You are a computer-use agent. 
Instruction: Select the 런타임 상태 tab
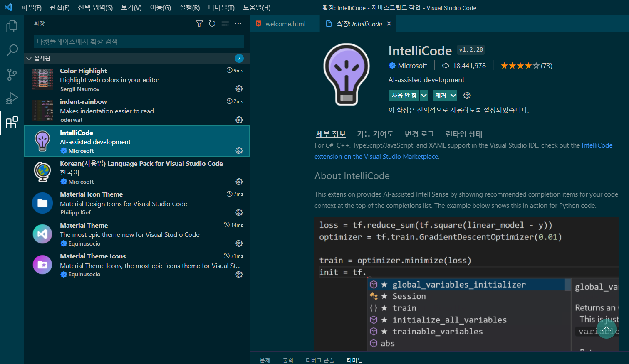tap(464, 134)
